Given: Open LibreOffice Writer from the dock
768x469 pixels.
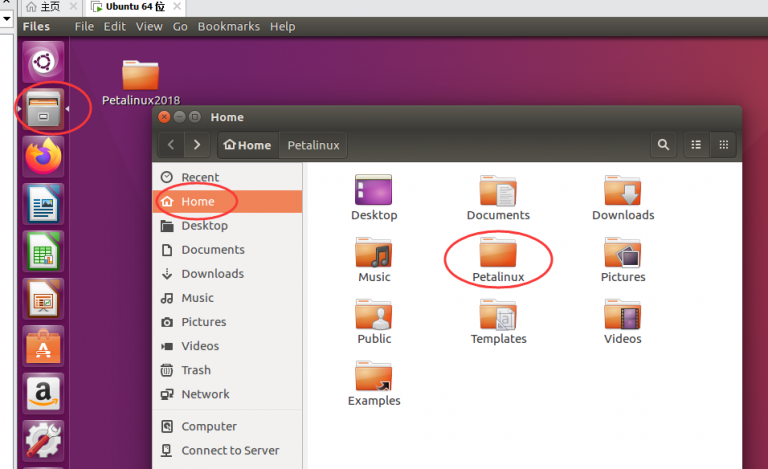Looking at the screenshot, I should tap(43, 205).
